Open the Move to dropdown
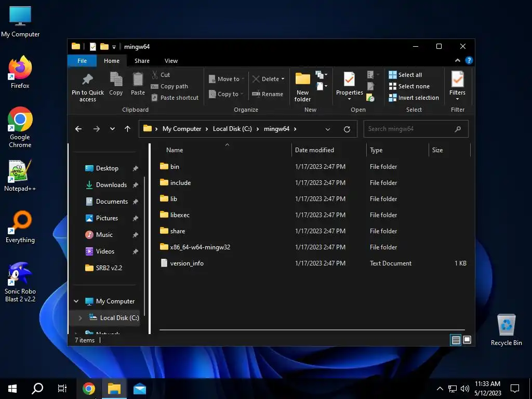 click(x=227, y=79)
